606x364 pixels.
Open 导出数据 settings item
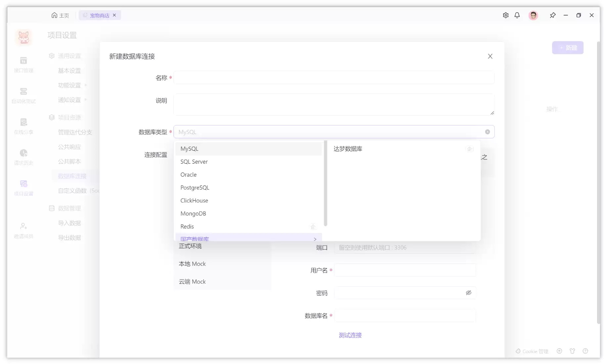69,238
